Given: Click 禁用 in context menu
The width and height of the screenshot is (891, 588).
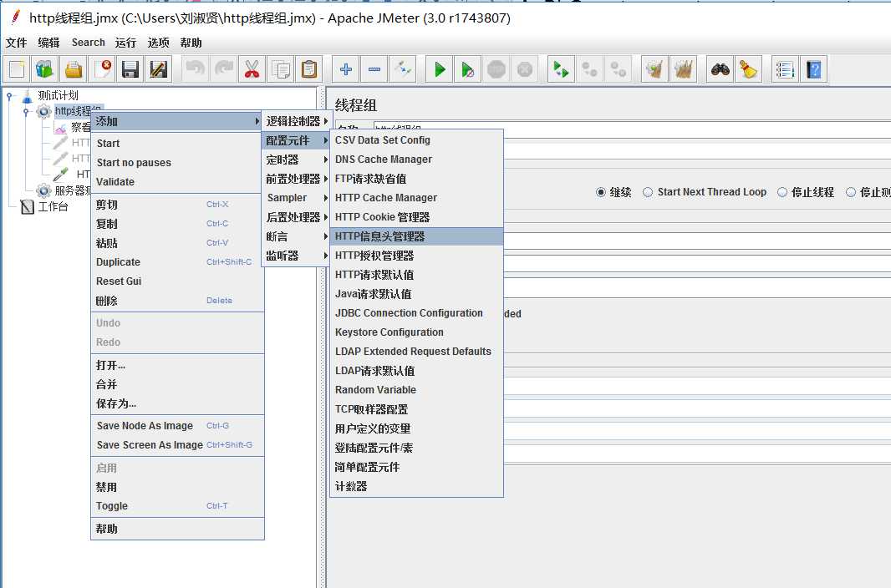Looking at the screenshot, I should point(177,487).
